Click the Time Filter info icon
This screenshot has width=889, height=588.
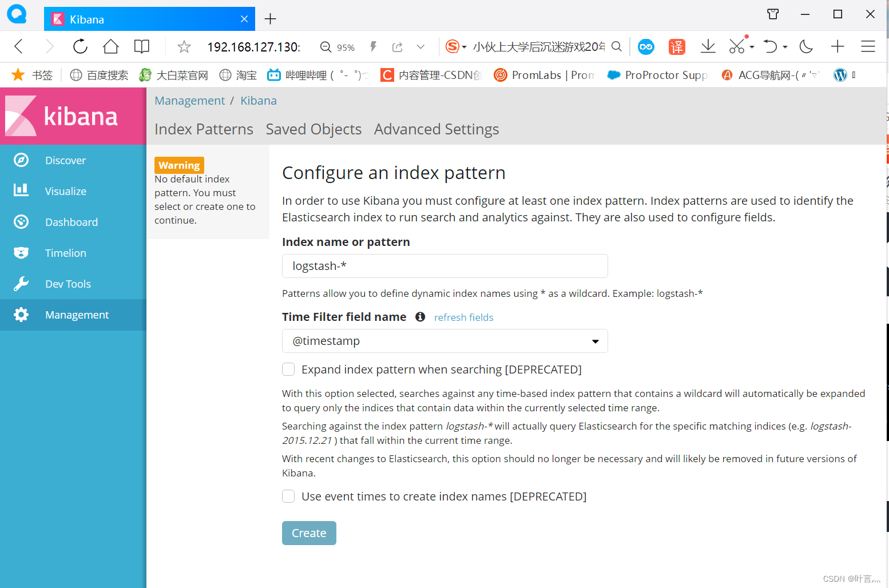tap(420, 317)
